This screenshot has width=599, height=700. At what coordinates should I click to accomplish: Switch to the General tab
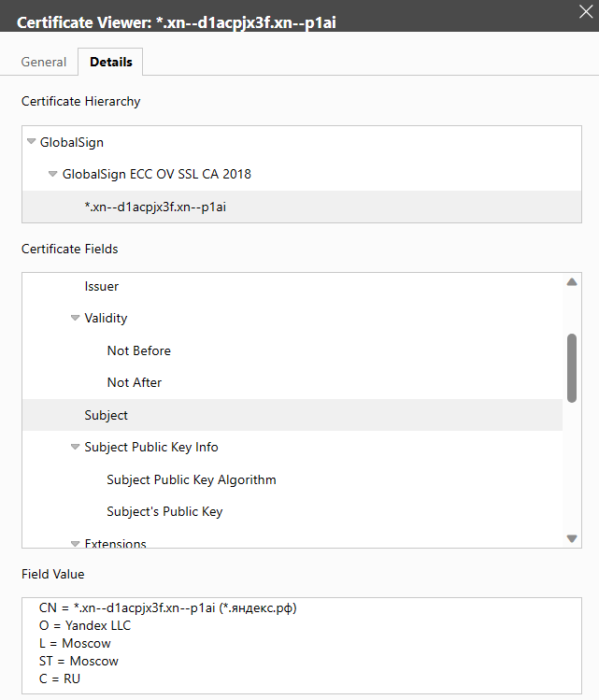44,63
